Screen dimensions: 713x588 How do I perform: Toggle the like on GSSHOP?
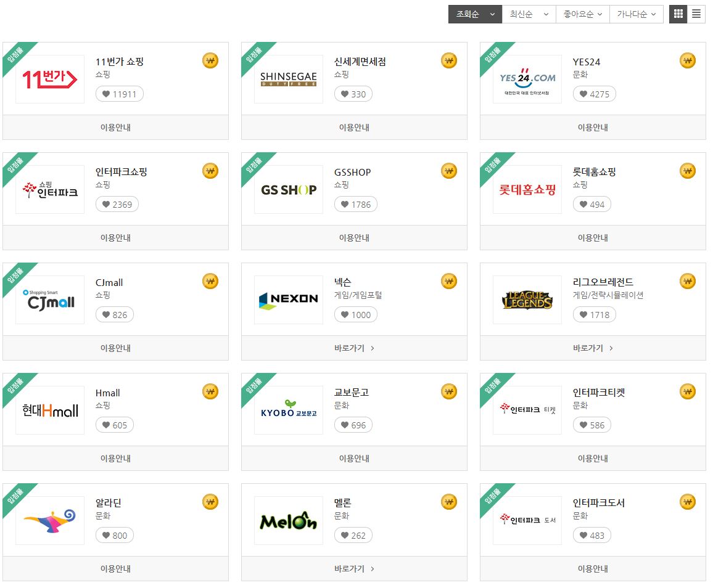point(356,204)
